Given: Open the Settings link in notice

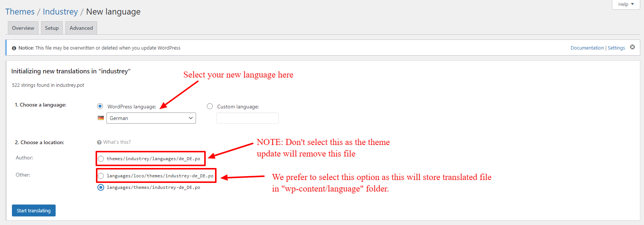Looking at the screenshot, I should point(616,48).
